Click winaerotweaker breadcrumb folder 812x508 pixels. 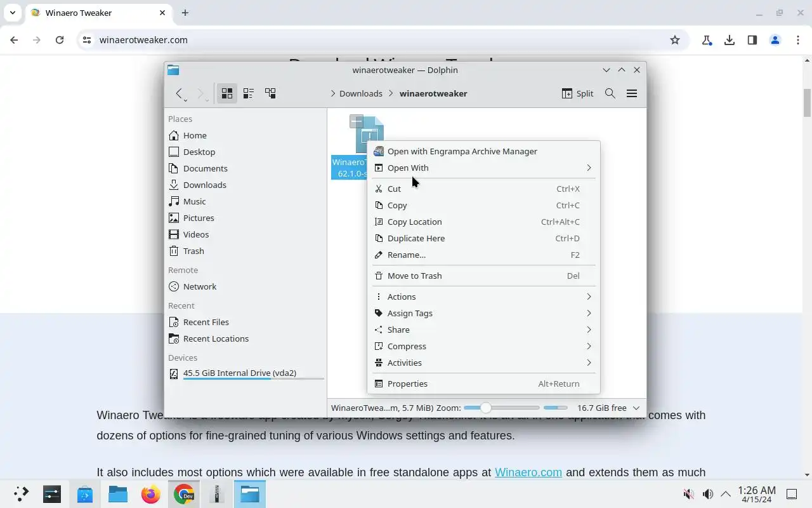(433, 93)
